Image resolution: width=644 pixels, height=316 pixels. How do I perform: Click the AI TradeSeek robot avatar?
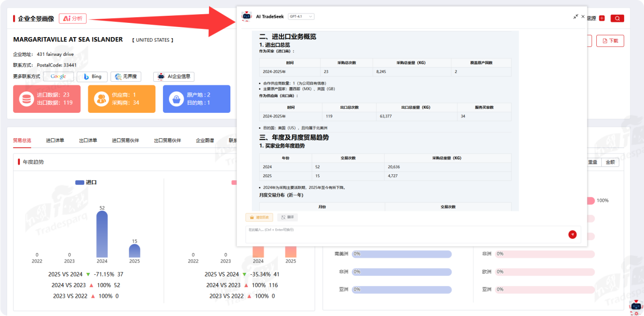coord(247,16)
